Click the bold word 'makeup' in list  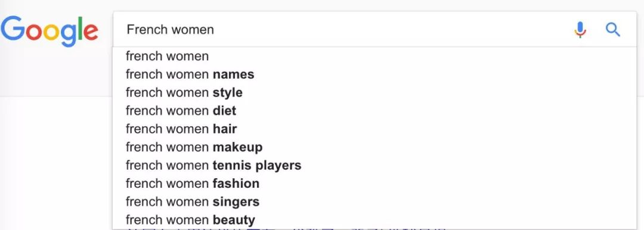click(237, 147)
